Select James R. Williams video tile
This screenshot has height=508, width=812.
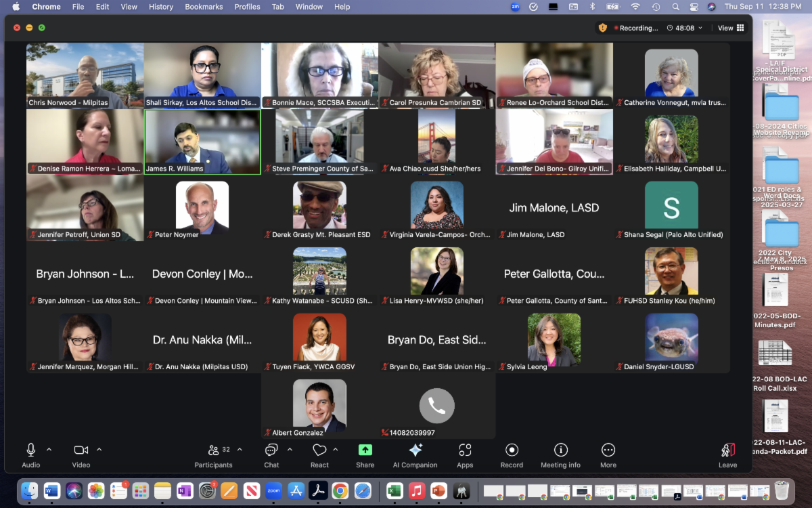coord(202,142)
